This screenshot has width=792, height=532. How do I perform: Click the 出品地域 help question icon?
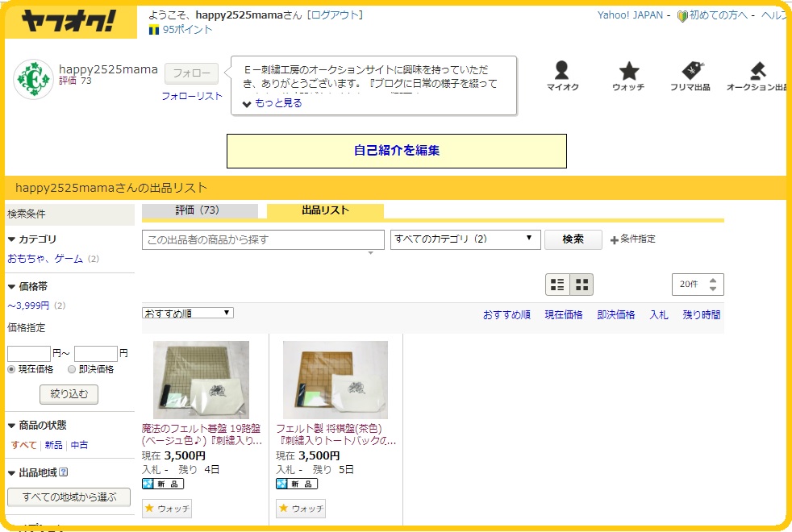click(x=64, y=472)
